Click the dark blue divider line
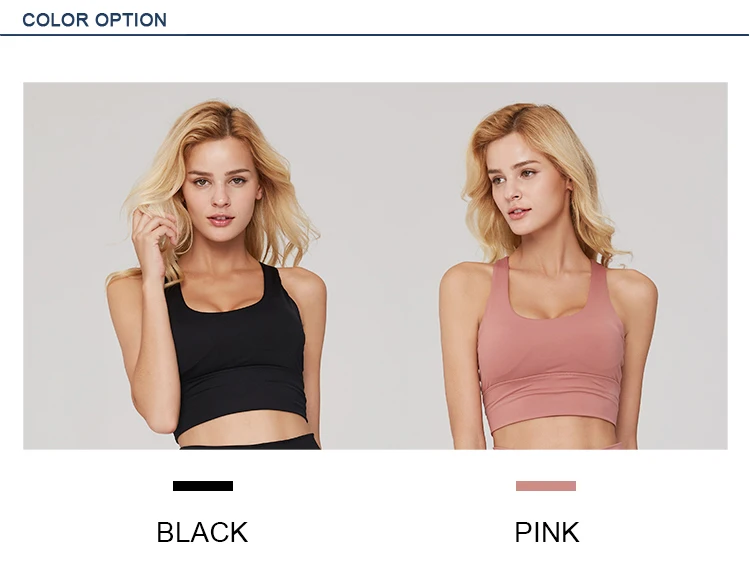The width and height of the screenshot is (750, 570). pos(375,35)
